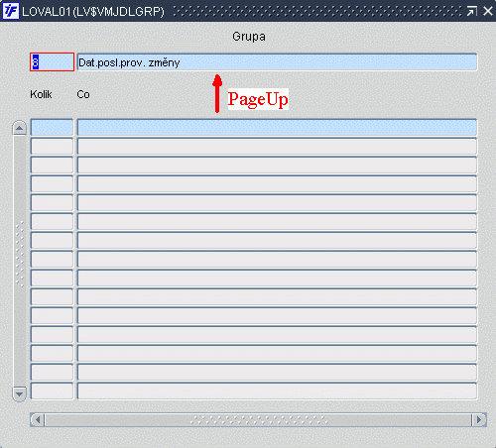This screenshot has width=496, height=448.
Task: Click the vertical scrollbar down arrow
Action: pos(20,394)
